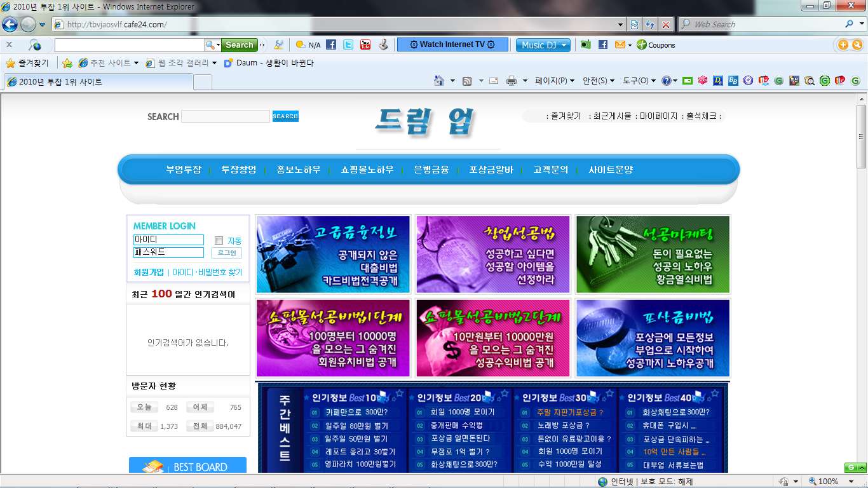This screenshot has width=868, height=488.
Task: Expand the Music DJ dropdown
Action: [543, 45]
